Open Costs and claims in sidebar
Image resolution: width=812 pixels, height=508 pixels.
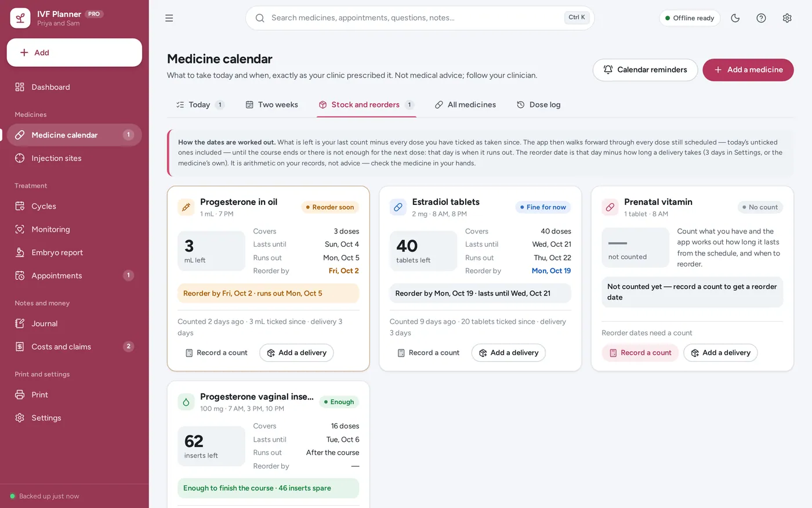click(74, 347)
